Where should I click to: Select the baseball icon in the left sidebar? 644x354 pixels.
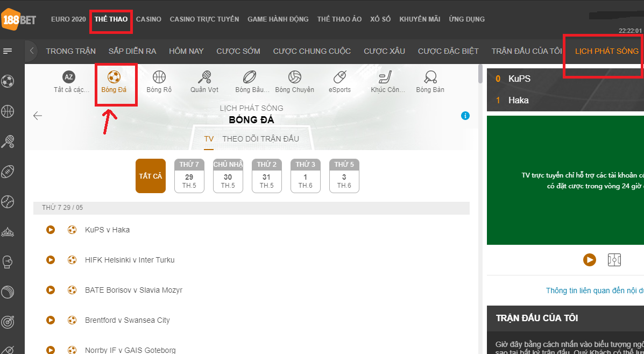[8, 202]
